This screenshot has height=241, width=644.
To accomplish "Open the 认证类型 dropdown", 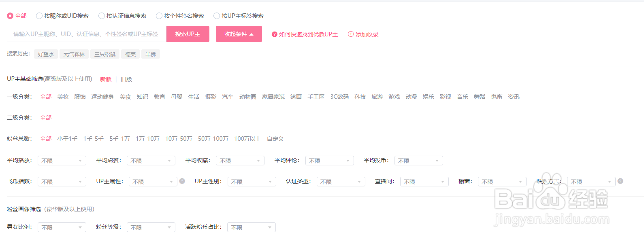I will coord(341,182).
